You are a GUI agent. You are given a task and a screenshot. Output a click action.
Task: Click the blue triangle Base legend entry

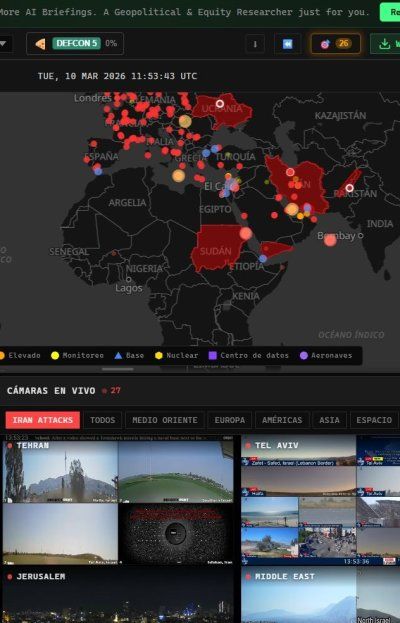point(129,355)
